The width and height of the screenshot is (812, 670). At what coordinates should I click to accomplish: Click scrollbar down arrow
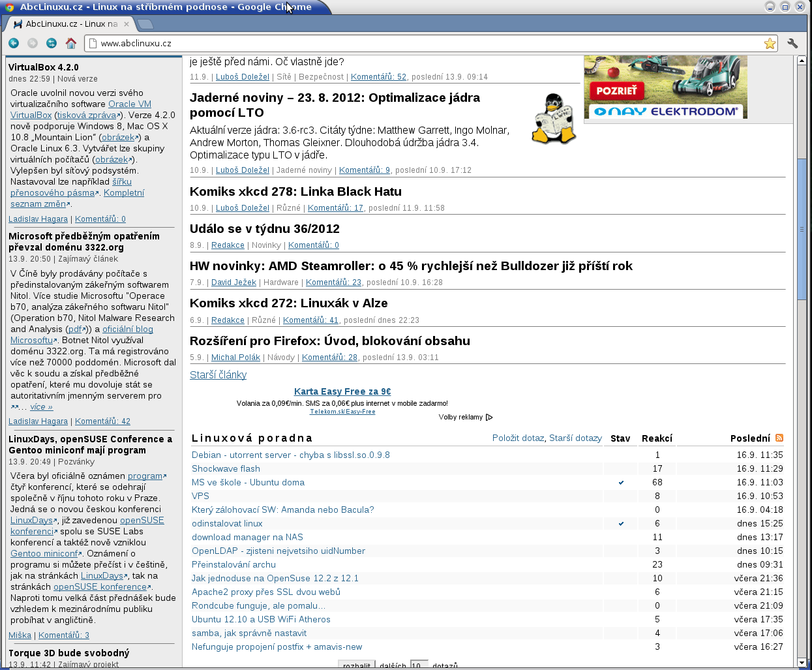pos(802,662)
